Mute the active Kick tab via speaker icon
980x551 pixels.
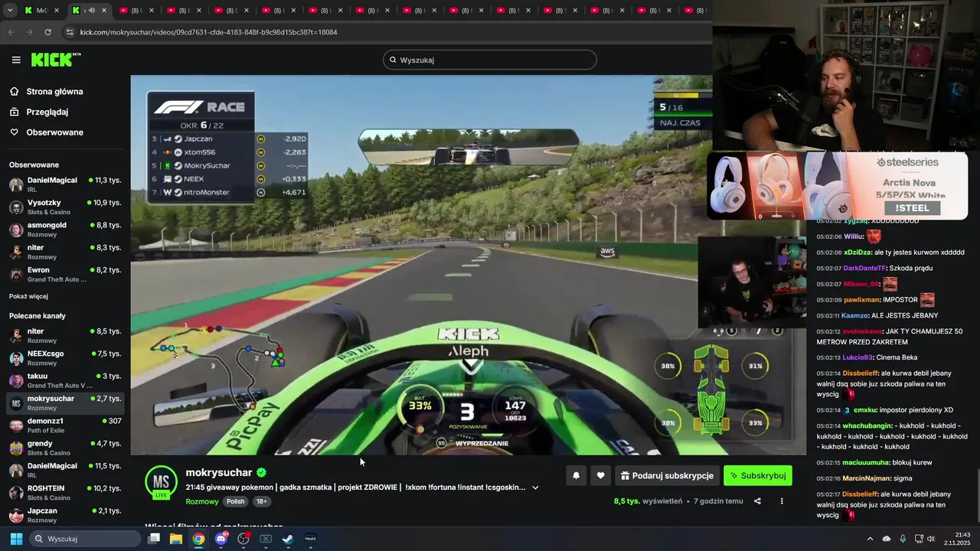[92, 11]
